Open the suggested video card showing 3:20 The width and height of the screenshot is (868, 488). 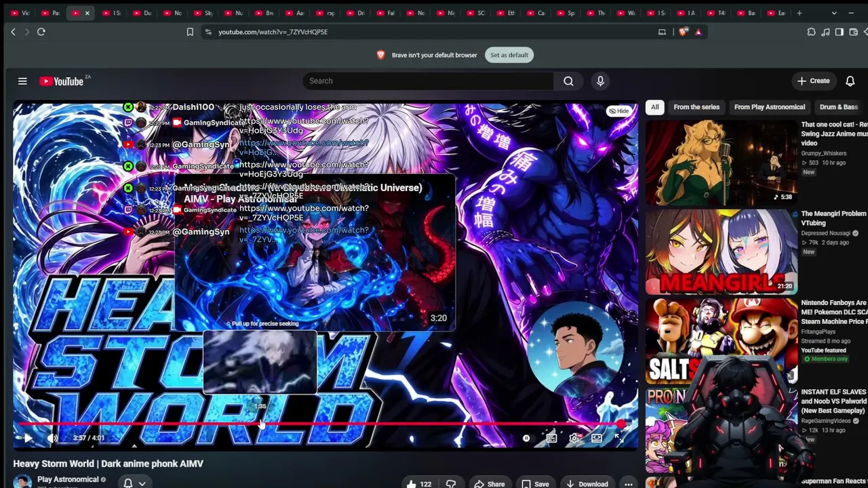(x=315, y=253)
